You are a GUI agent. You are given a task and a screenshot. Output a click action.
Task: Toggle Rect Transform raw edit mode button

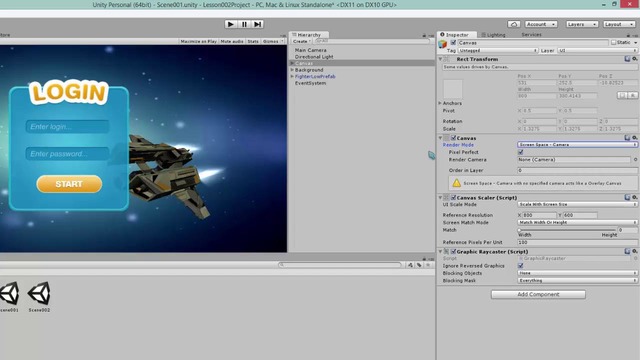coord(632,96)
